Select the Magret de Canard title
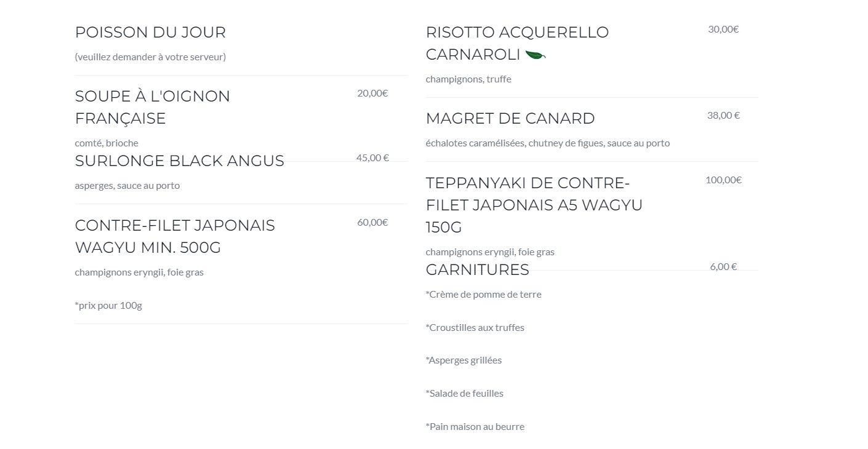 [x=510, y=118]
